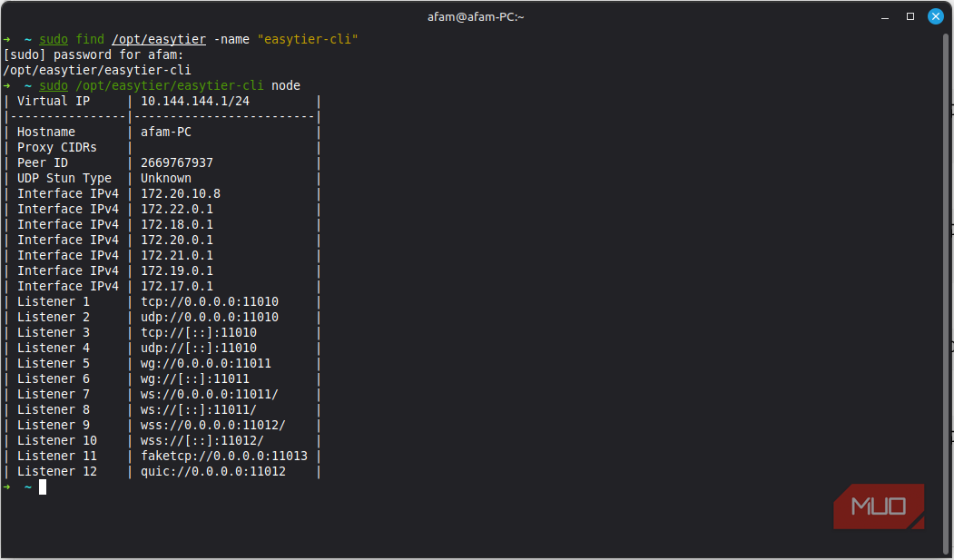
Task: Select Listener 6 value wg://[::]:11011
Action: (x=195, y=378)
